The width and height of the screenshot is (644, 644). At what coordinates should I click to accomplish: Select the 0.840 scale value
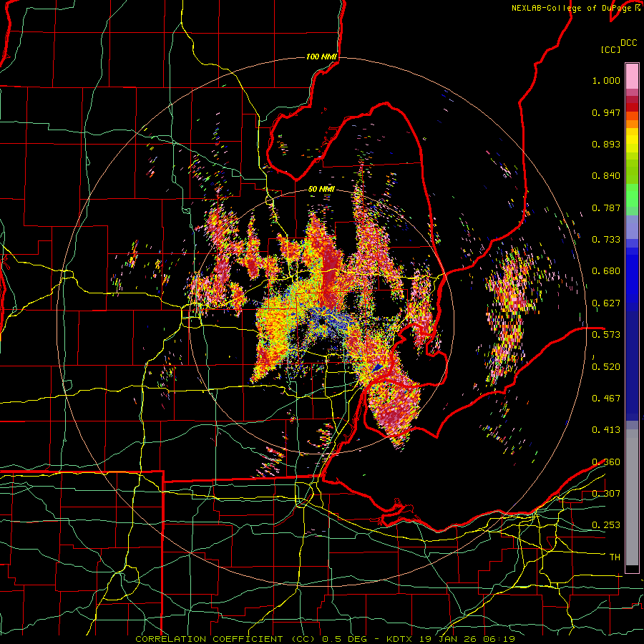click(x=606, y=176)
